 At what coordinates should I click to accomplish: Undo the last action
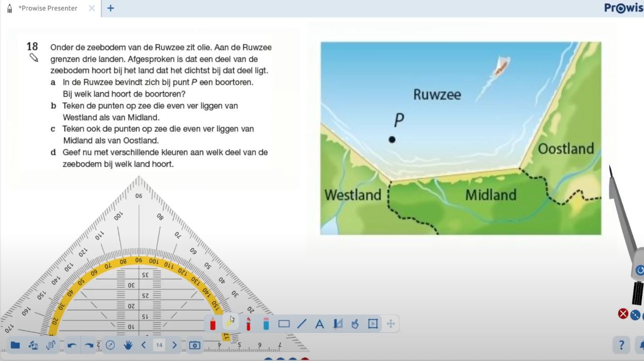pyautogui.click(x=72, y=345)
